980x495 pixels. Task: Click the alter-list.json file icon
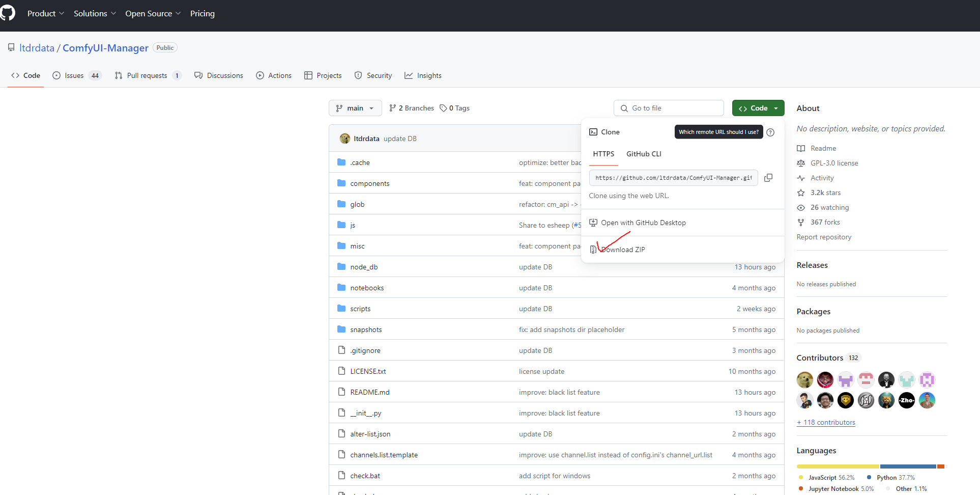coord(341,434)
